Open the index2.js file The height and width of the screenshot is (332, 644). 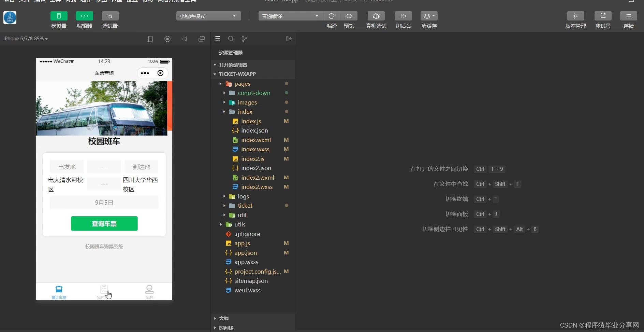(253, 159)
